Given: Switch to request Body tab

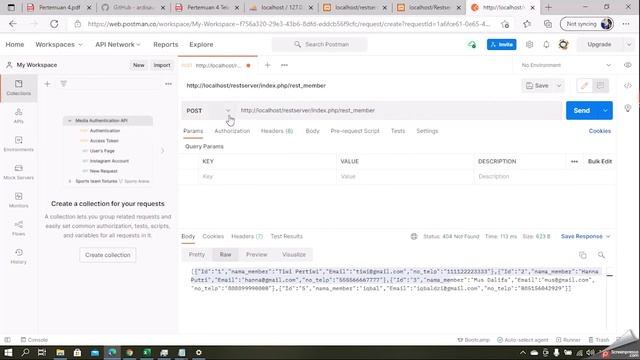Looking at the screenshot, I should tap(312, 131).
